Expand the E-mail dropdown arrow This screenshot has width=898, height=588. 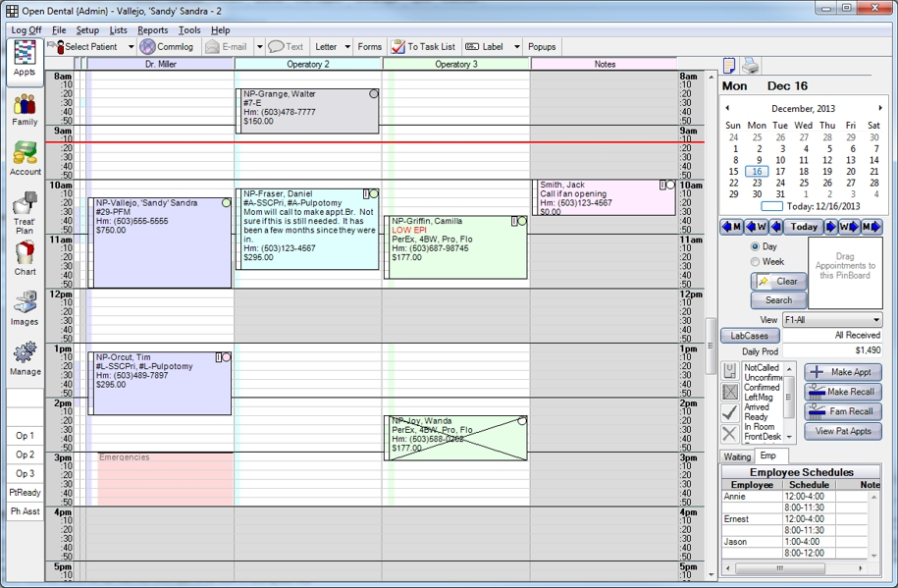coord(259,47)
